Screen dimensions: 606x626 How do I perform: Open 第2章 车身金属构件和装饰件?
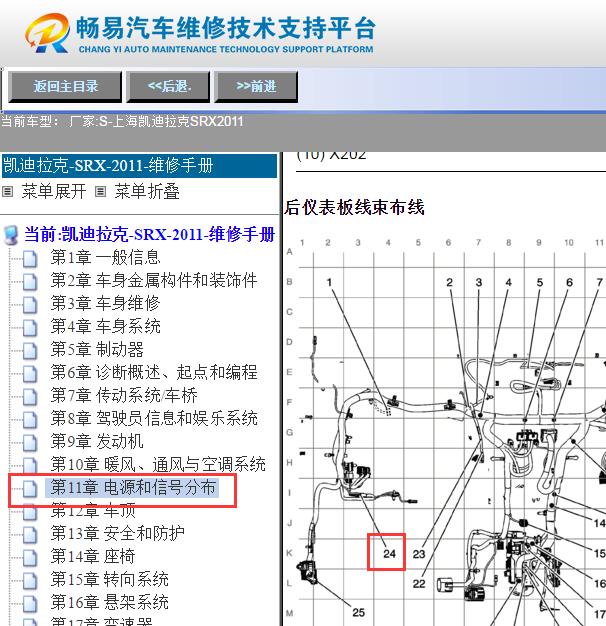click(154, 280)
